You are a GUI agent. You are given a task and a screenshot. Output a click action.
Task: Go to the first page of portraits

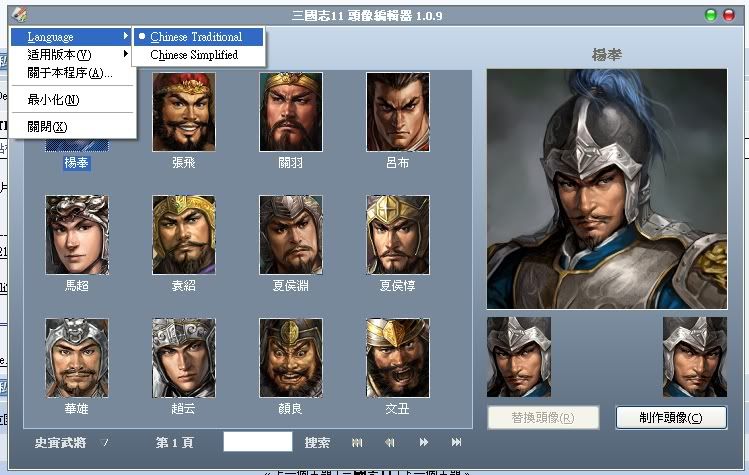[x=357, y=443]
